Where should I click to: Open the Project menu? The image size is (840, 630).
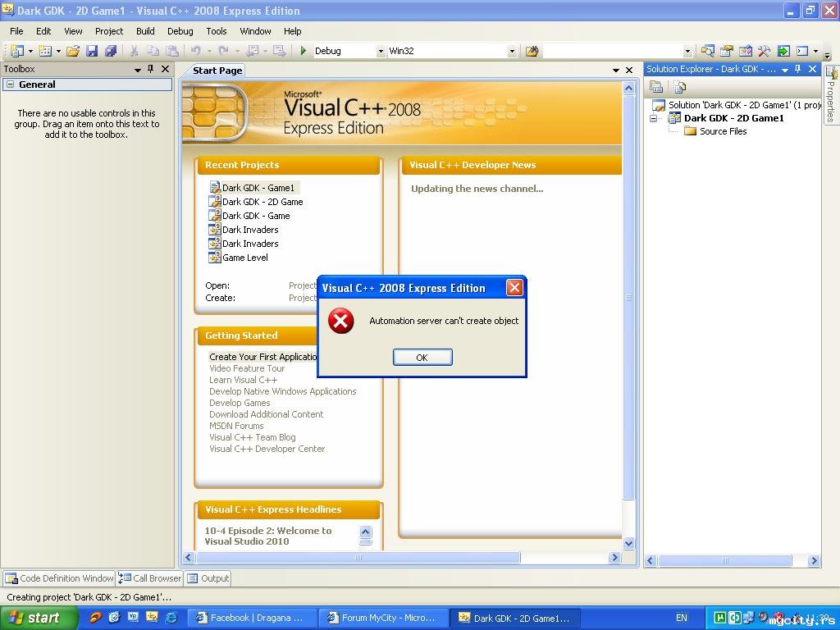pos(109,31)
